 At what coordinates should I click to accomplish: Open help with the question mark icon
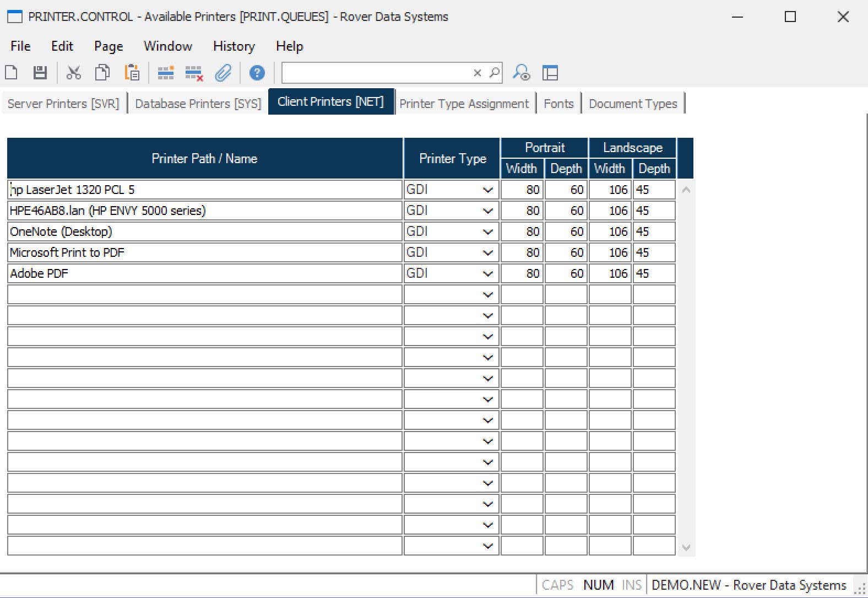(257, 73)
